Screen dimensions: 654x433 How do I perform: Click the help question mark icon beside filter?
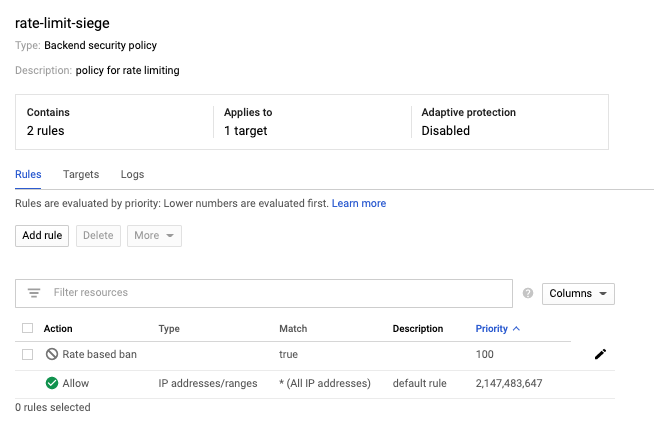click(x=528, y=293)
